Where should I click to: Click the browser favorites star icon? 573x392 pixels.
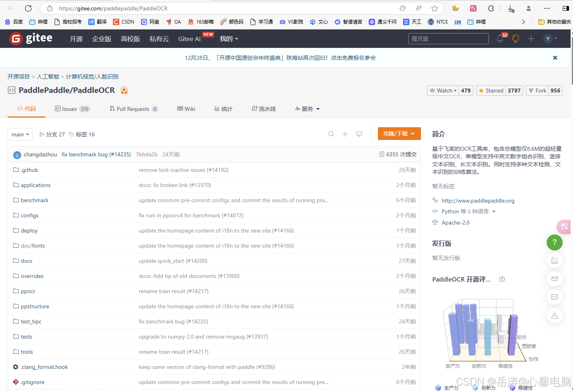(435, 8)
